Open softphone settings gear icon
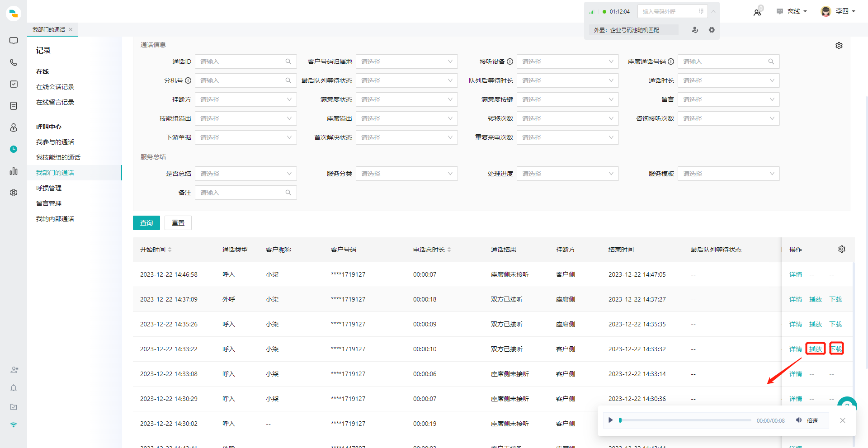Image resolution: width=868 pixels, height=448 pixels. click(712, 30)
